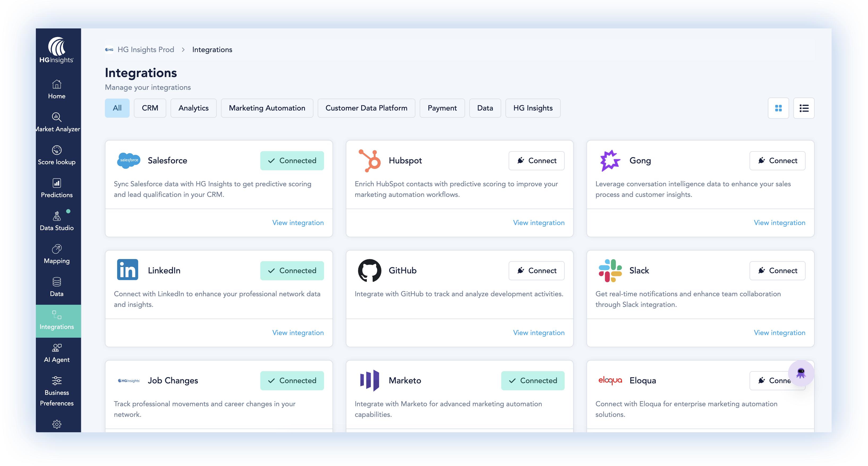
Task: Open the settings gear in the sidebar
Action: [x=57, y=424]
